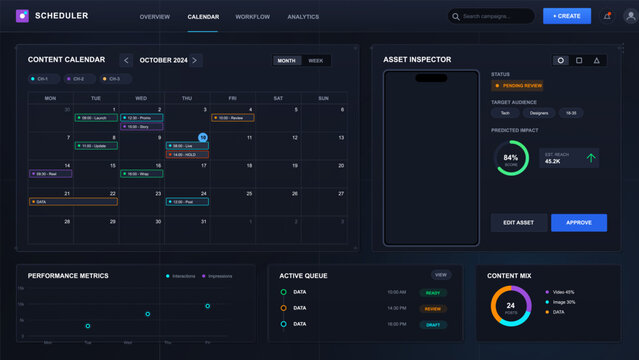The height and width of the screenshot is (360, 639).
Task: Click the Scheduler logo icon
Action: (22, 16)
